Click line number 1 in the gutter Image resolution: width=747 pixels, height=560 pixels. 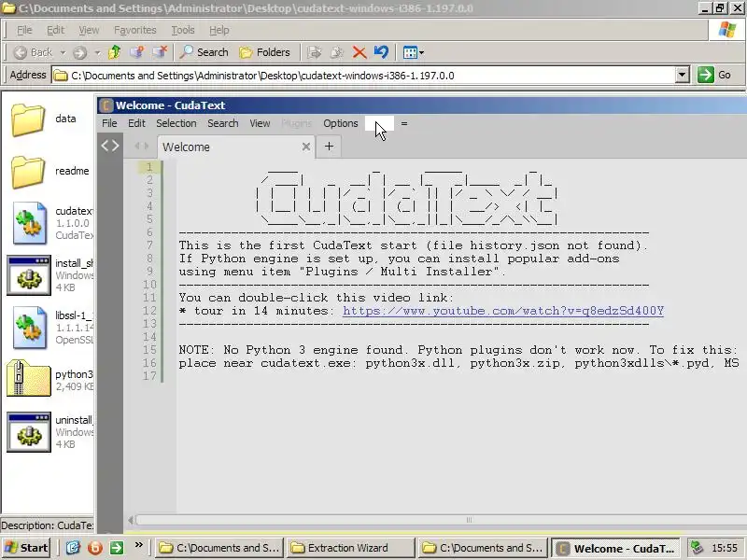pyautogui.click(x=149, y=167)
